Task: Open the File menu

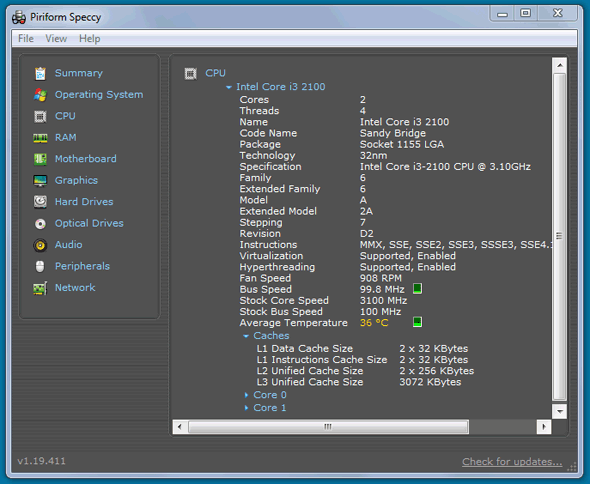Action: [x=26, y=38]
